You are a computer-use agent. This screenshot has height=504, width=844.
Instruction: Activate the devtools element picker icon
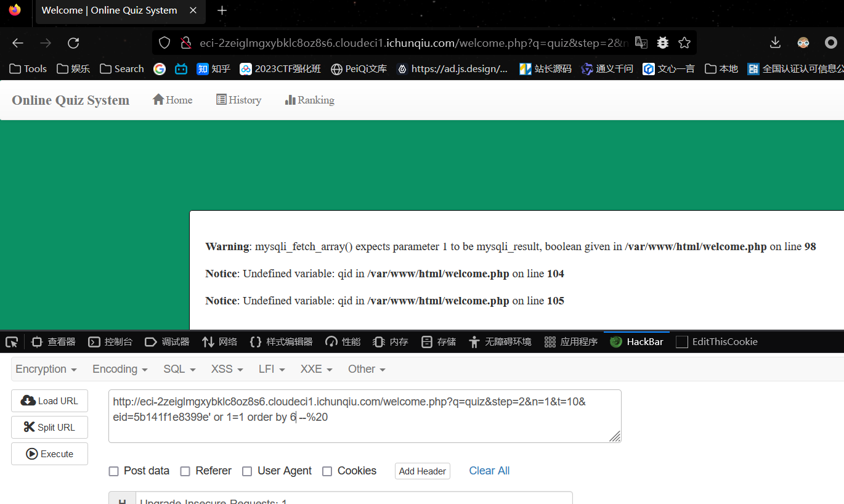coord(11,342)
